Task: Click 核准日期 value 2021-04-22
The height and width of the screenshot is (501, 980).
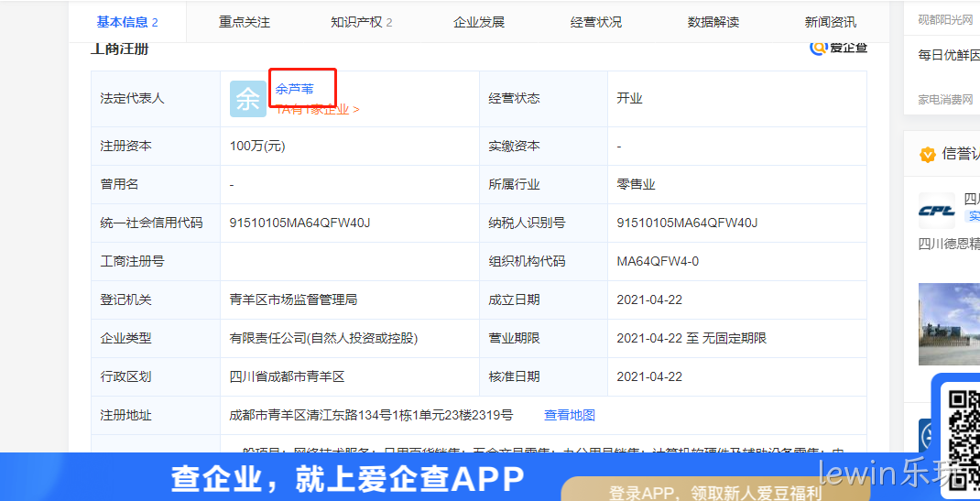Action: click(649, 376)
